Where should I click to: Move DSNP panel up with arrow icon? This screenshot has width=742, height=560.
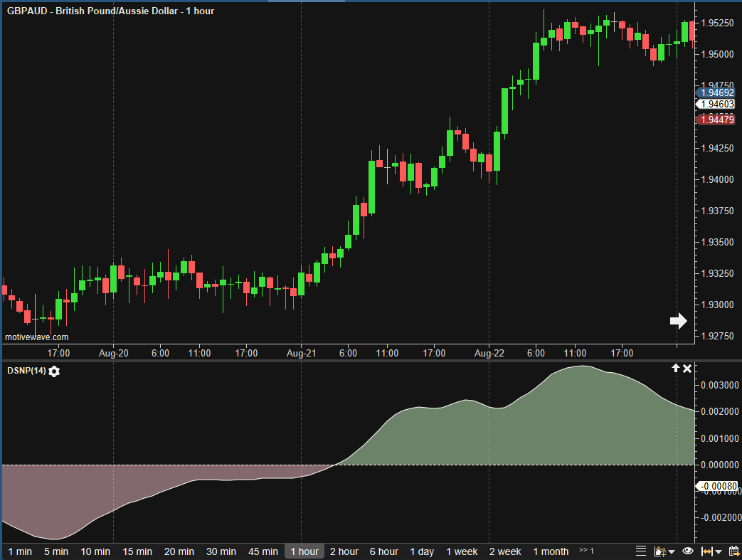[x=675, y=368]
